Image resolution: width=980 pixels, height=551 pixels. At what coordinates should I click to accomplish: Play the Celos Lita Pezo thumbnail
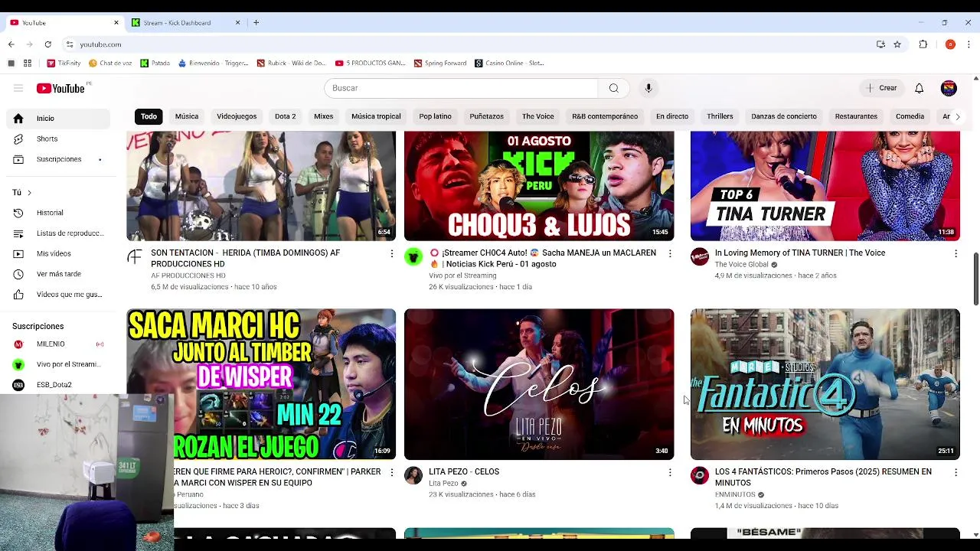[539, 384]
